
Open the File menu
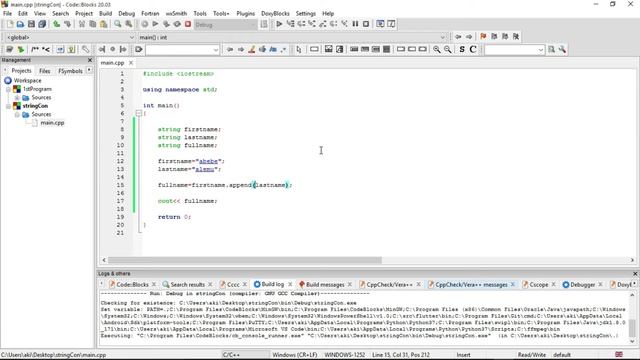pyautogui.click(x=7, y=13)
